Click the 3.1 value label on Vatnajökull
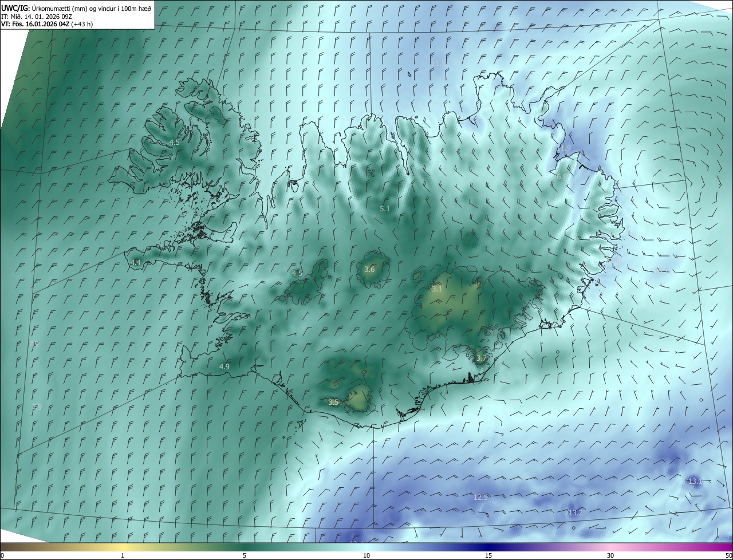733x560 pixels. [x=437, y=289]
